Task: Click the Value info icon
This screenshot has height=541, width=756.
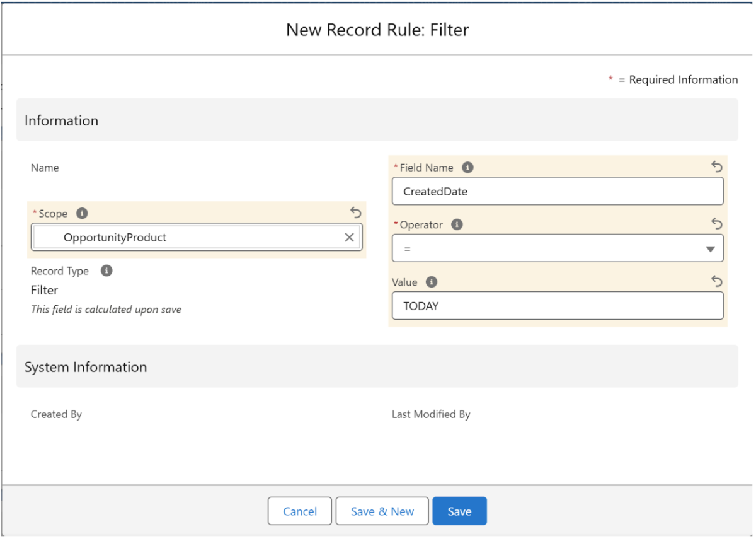Action: pyautogui.click(x=432, y=282)
